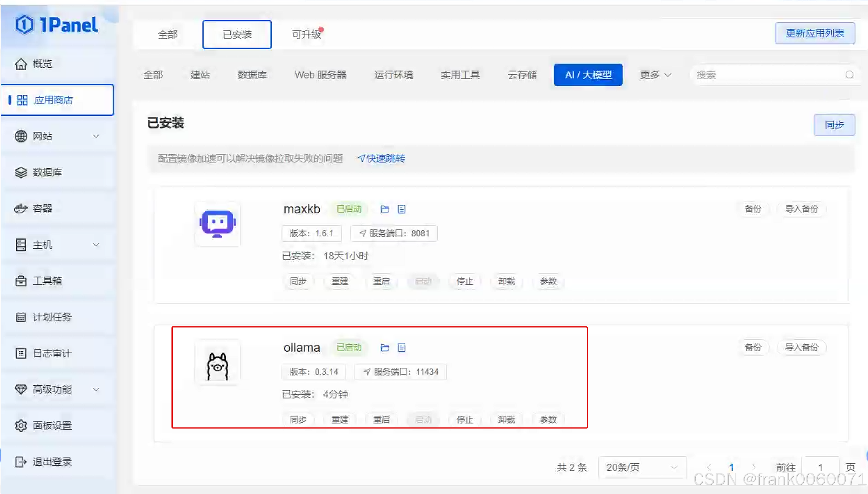
Task: Open maxkb installation folder icon
Action: pyautogui.click(x=385, y=209)
